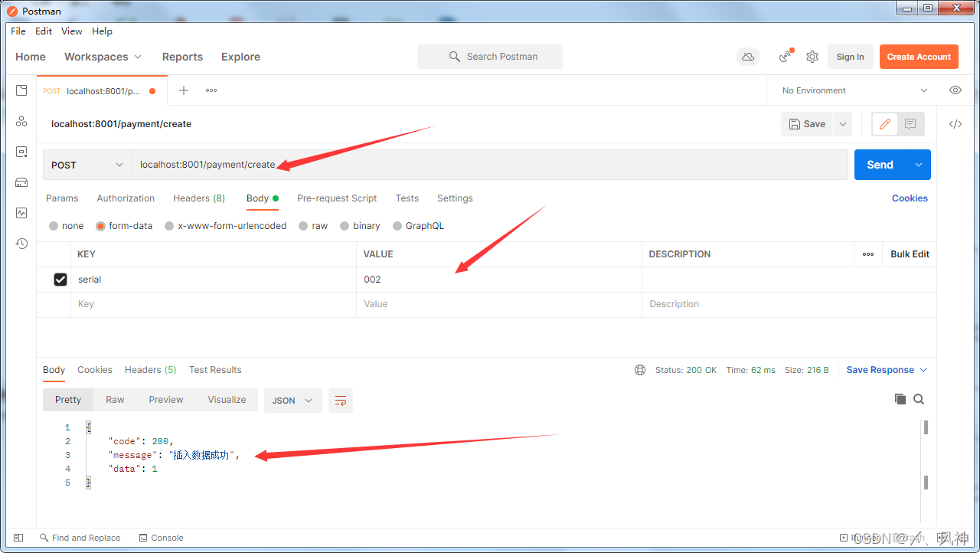Open the Cookies link
The height and width of the screenshot is (553, 980).
tap(910, 198)
